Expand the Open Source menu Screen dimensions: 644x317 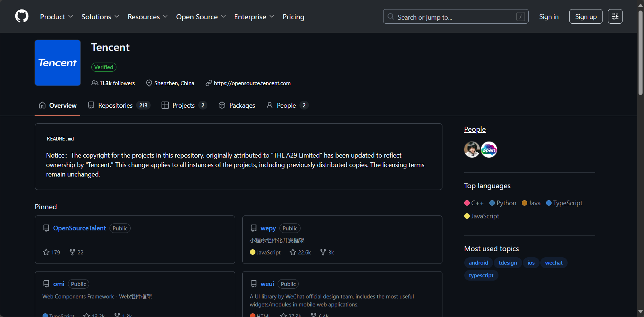coord(201,17)
